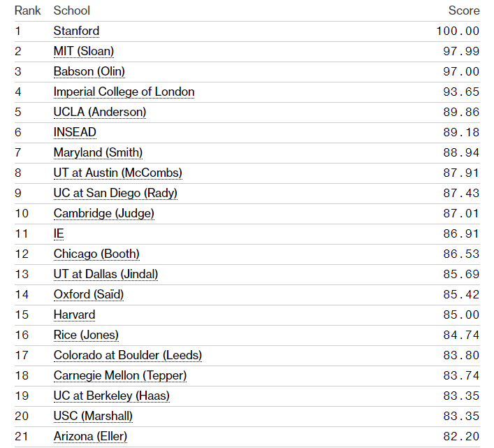This screenshot has width=494, height=448.
Task: Open the Oxford (Saïd) link
Action: coord(88,294)
